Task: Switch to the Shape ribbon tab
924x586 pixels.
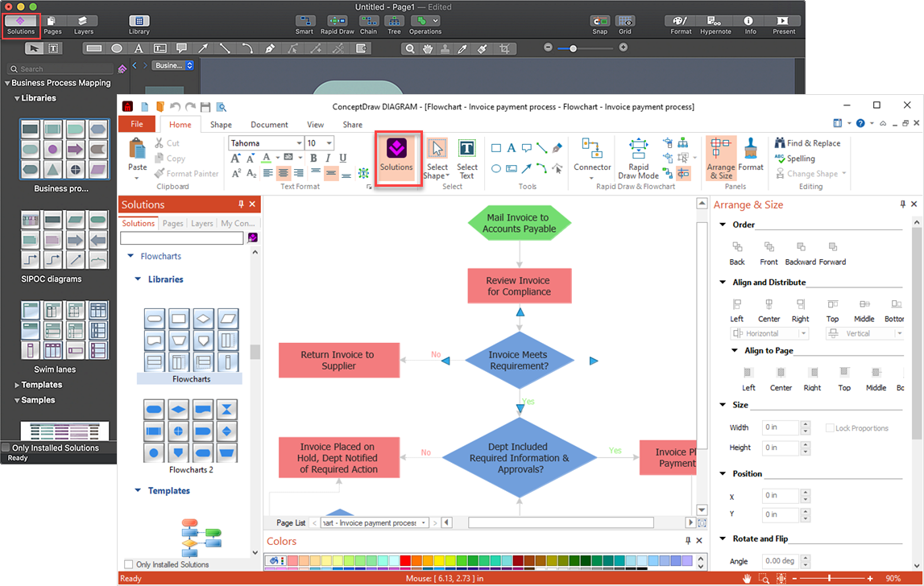Action: pos(221,125)
